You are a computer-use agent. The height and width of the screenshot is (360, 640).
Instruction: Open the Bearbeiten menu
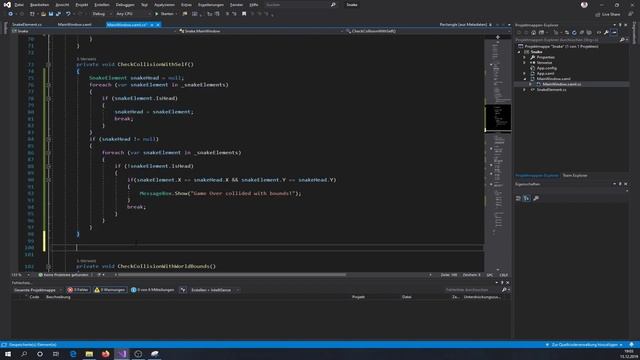point(39,5)
